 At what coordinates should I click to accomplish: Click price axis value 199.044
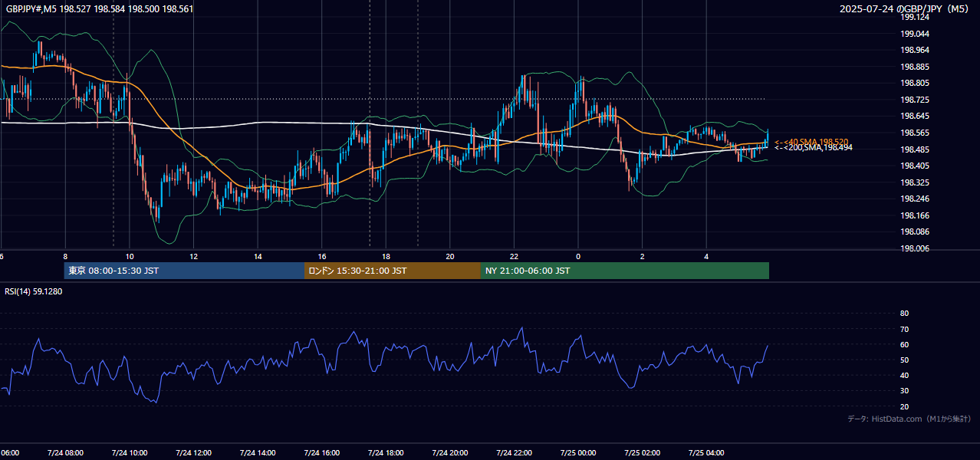coord(915,34)
